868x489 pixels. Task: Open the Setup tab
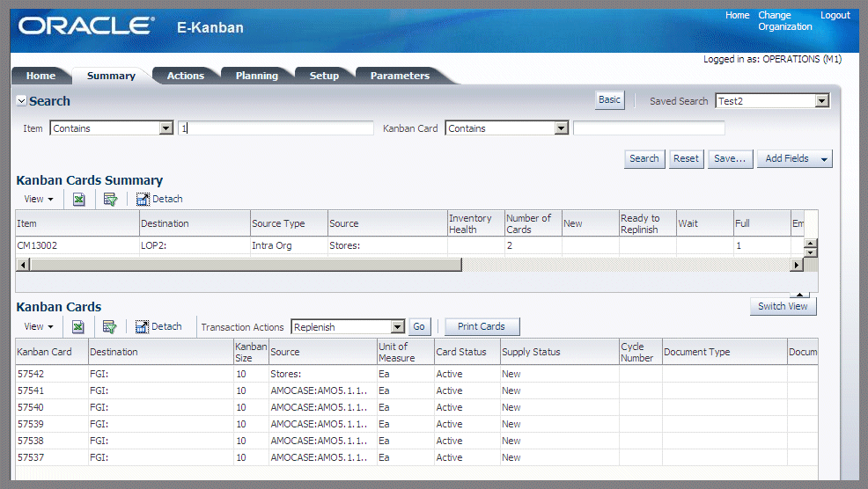(x=324, y=76)
